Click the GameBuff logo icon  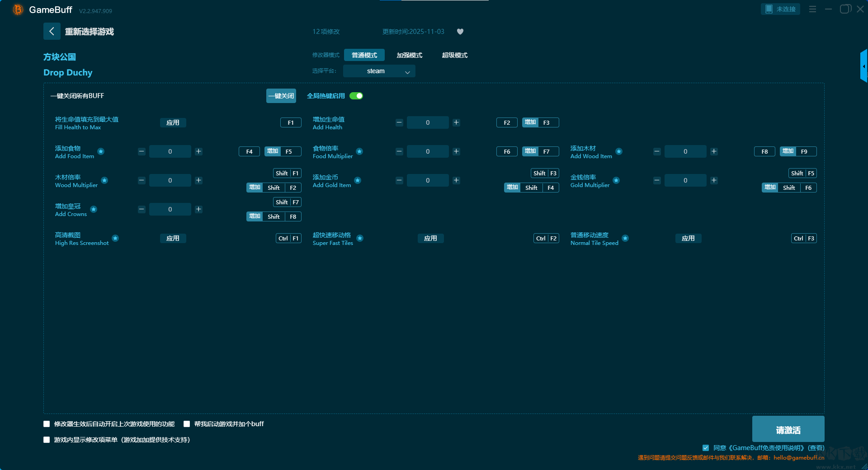(x=18, y=9)
